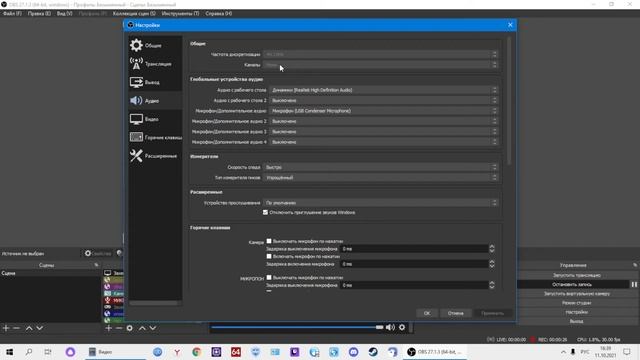This screenshot has width=640, height=360.
Task: Open the Скорость спада dropdown
Action: pyautogui.click(x=380, y=167)
